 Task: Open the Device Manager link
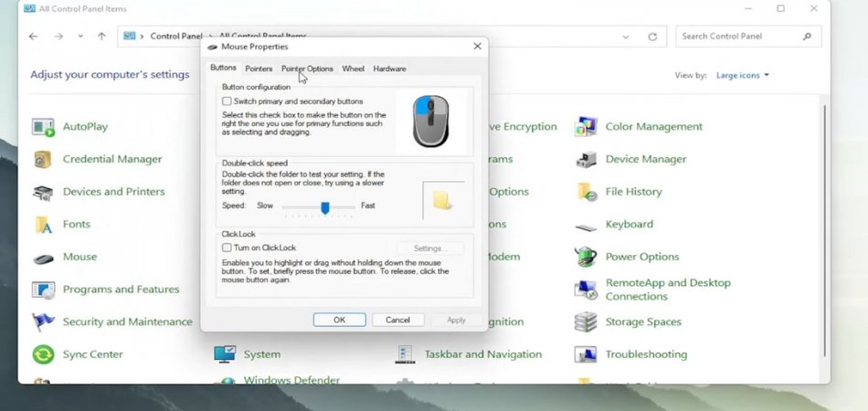coord(646,159)
